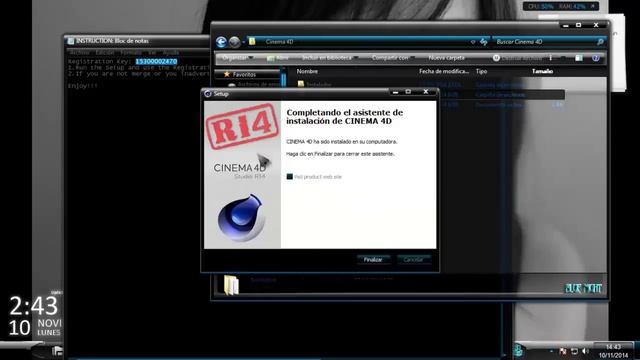
Task: Click the Abrir toolbar button
Action: 278,58
